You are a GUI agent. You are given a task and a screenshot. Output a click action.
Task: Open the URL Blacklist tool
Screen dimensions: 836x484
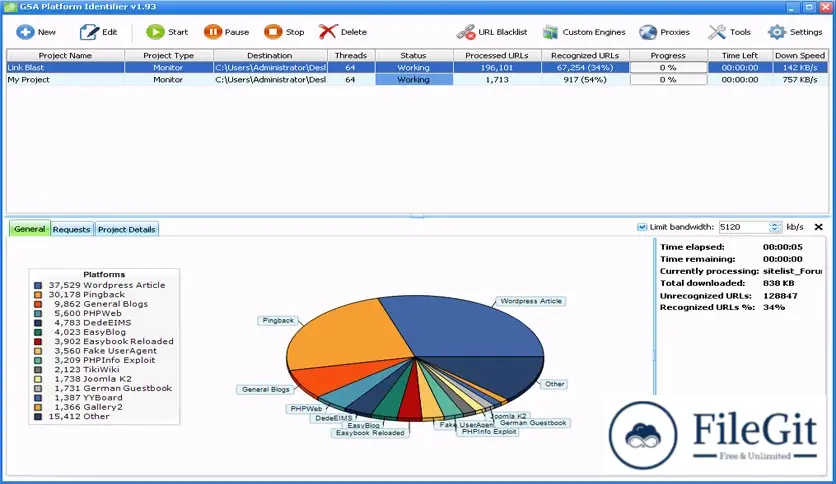pyautogui.click(x=465, y=32)
